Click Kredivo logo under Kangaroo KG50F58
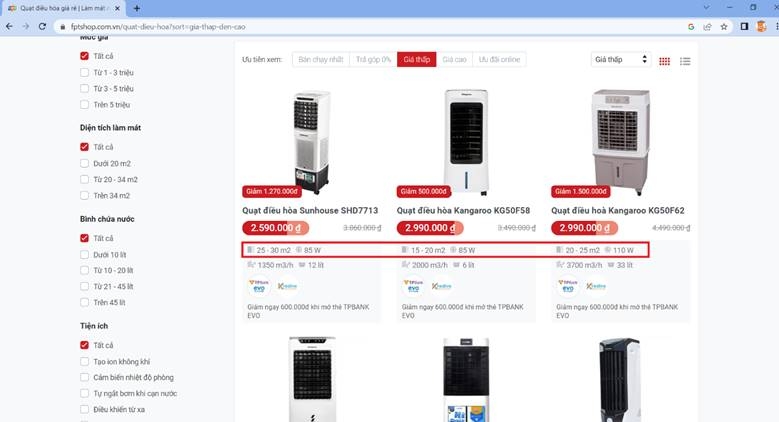Screen dimensions: 779x422 (x=442, y=286)
